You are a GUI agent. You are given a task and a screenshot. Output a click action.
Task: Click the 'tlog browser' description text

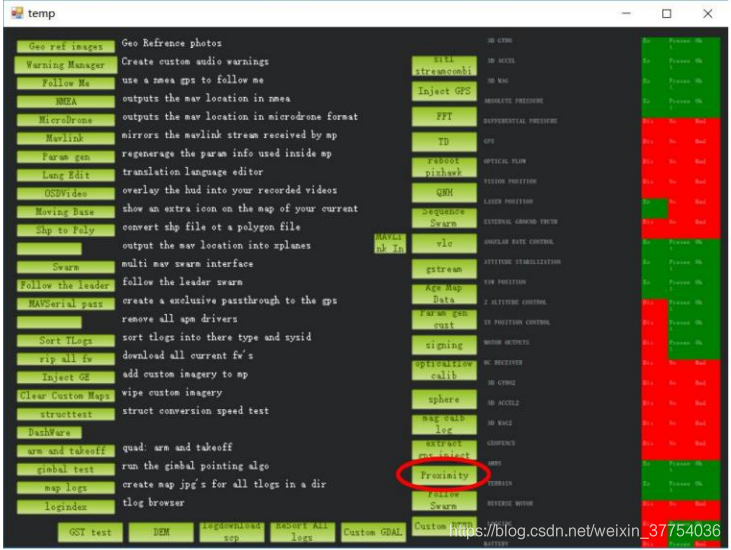(153, 502)
